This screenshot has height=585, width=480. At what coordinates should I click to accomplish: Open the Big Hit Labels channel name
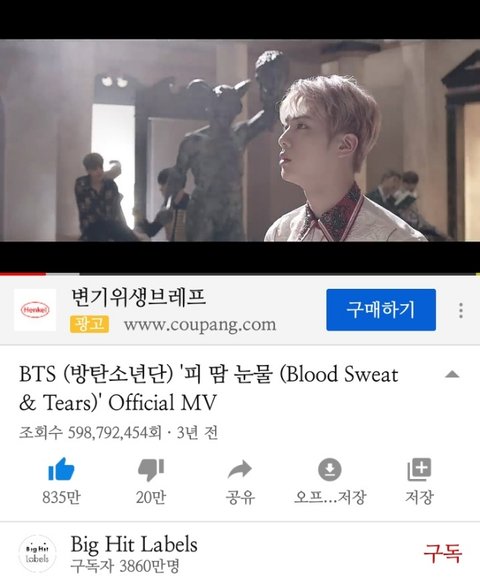(x=134, y=544)
